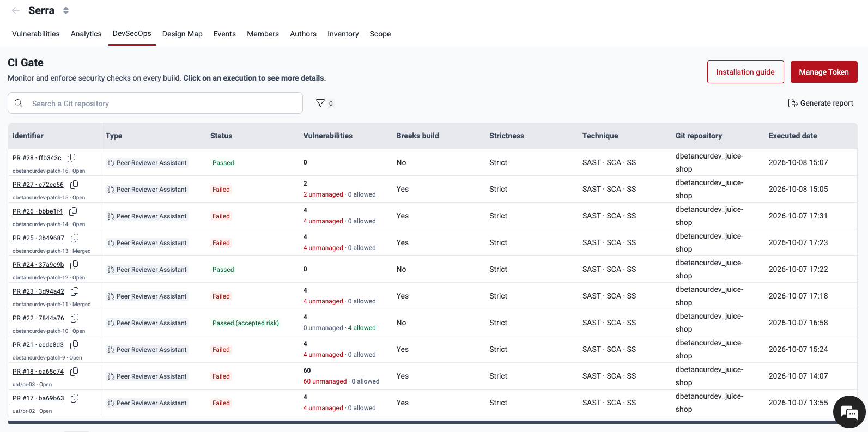Image resolution: width=868 pixels, height=432 pixels.
Task: Focus the Search a Git repository field
Action: (155, 103)
